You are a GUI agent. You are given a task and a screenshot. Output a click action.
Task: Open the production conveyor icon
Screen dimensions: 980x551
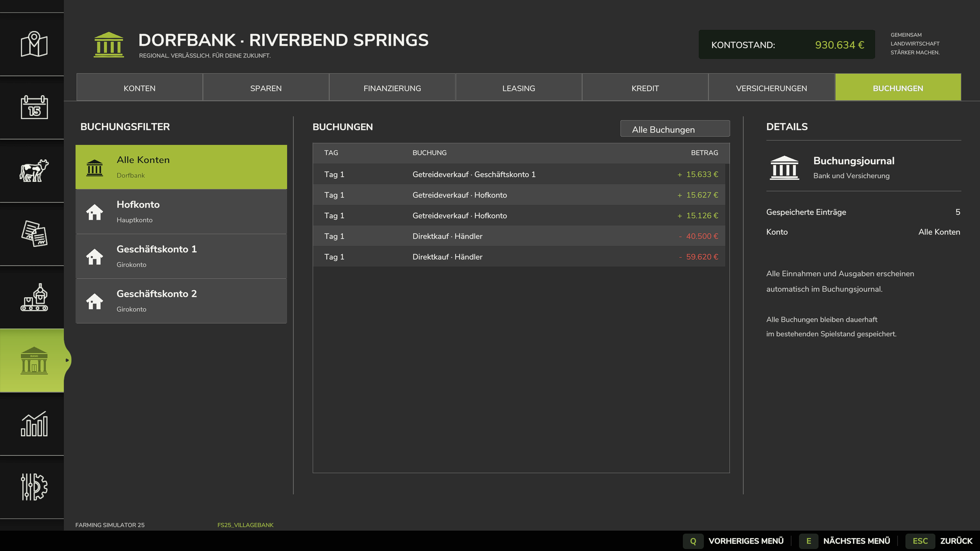(34, 297)
